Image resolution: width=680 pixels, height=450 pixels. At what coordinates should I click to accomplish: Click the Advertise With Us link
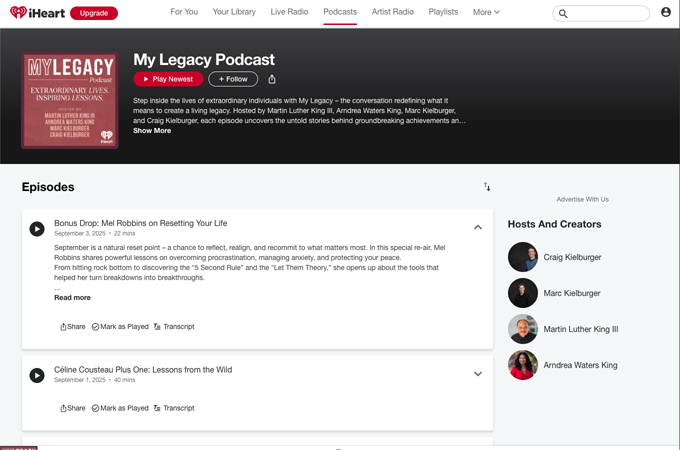click(x=582, y=199)
